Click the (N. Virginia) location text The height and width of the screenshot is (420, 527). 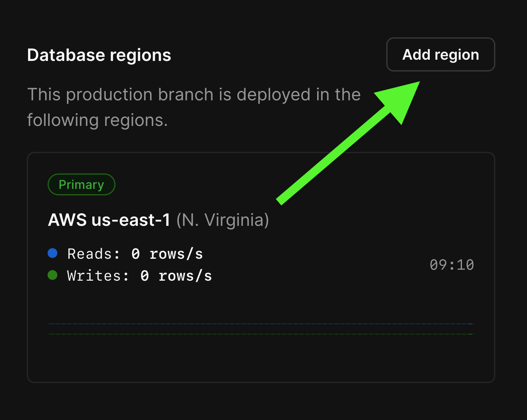tap(223, 220)
